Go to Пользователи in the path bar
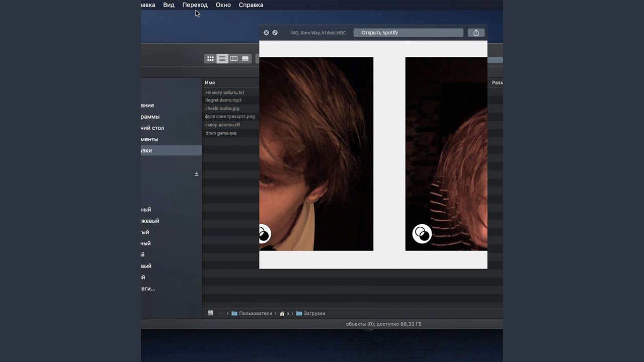Screen dimensions: 644x362 pos(255,313)
